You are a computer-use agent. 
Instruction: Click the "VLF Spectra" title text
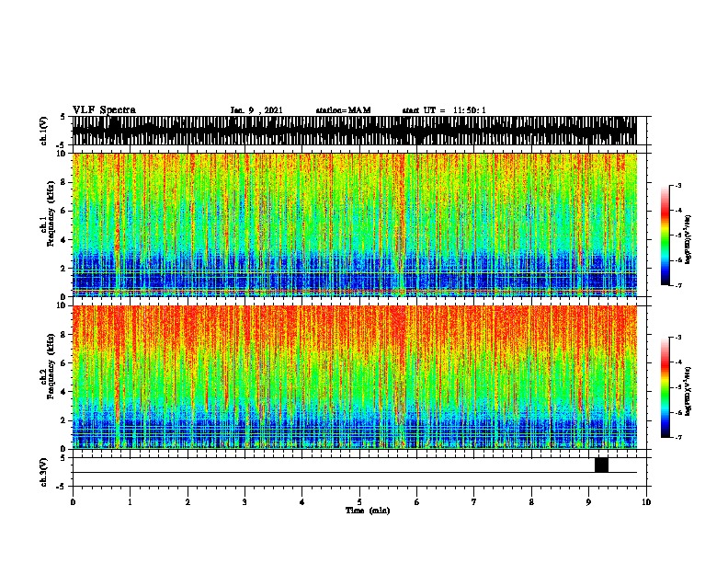pos(104,109)
